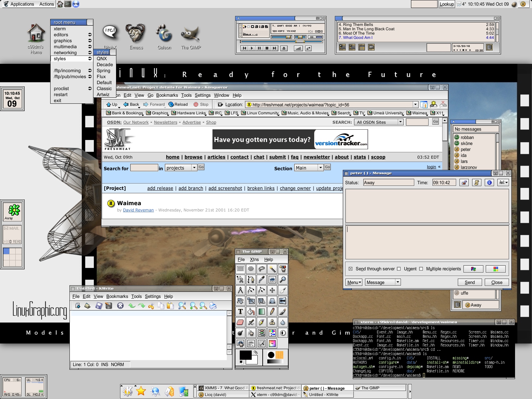Screen dimensions: 532x399
Task: Toggle the XMMS EQ button
Action: coord(316,37)
